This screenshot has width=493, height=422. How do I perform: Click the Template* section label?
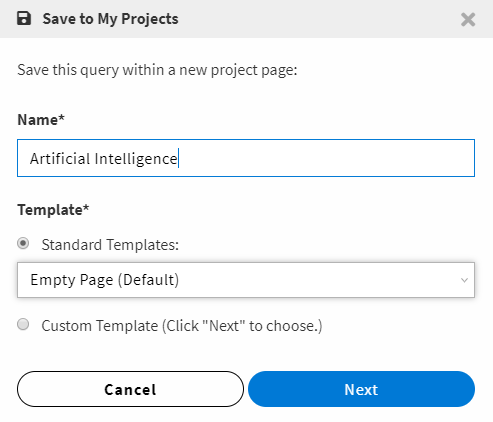click(x=53, y=210)
